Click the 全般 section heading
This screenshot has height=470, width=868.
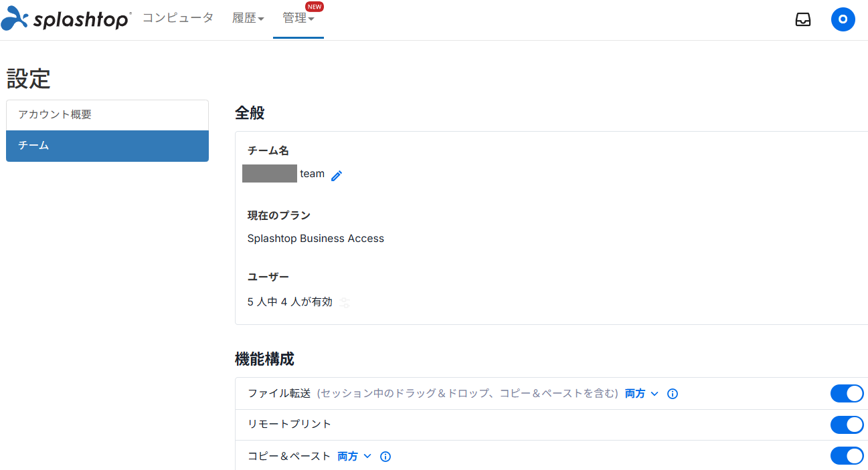click(x=250, y=113)
